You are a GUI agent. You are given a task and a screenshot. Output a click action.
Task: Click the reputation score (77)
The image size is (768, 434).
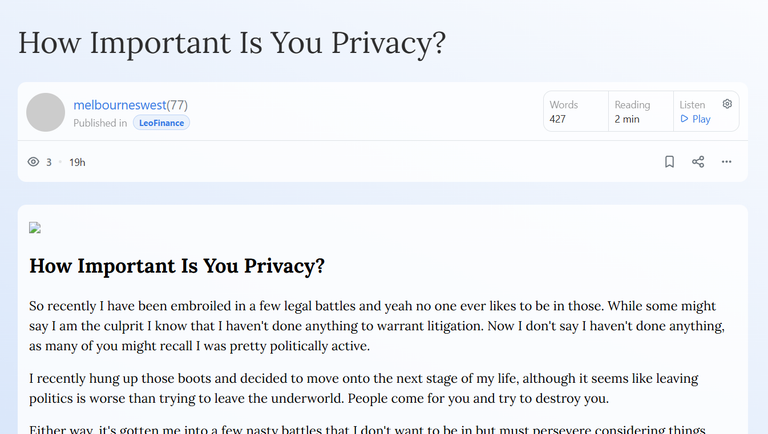coord(177,105)
